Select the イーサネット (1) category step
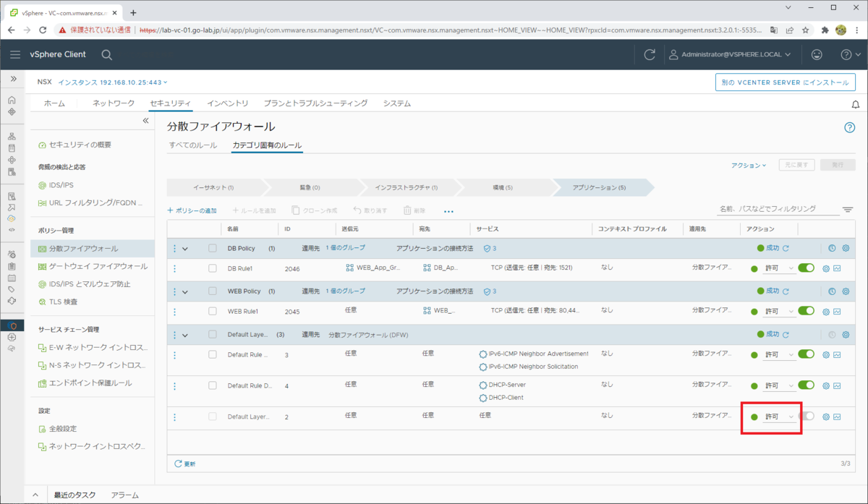Viewport: 868px width, 504px height. tap(213, 187)
